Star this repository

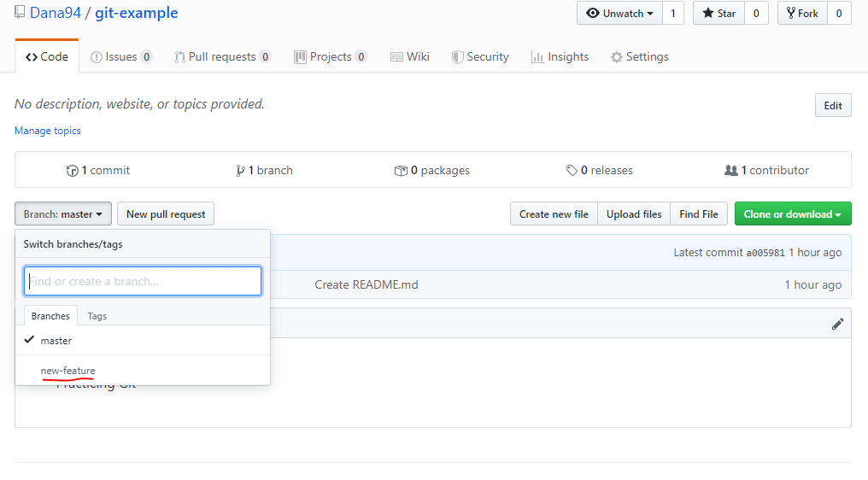point(718,14)
